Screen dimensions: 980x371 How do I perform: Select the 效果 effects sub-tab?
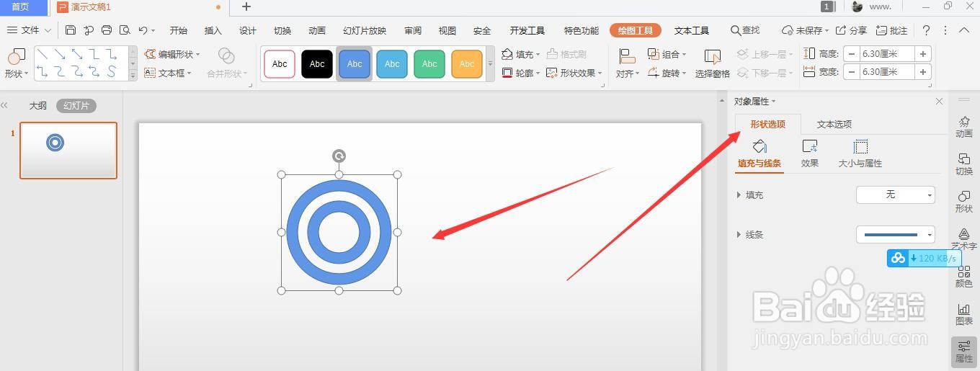click(810, 153)
